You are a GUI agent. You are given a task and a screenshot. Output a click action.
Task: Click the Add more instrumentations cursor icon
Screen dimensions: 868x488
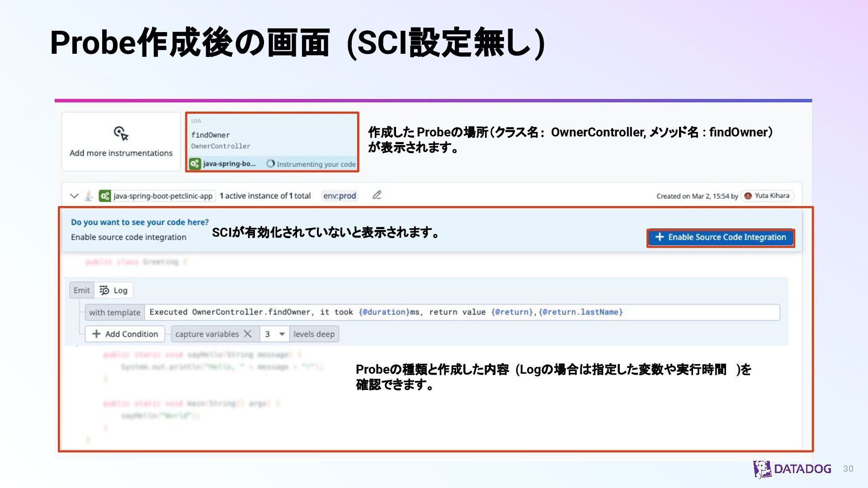pos(121,133)
